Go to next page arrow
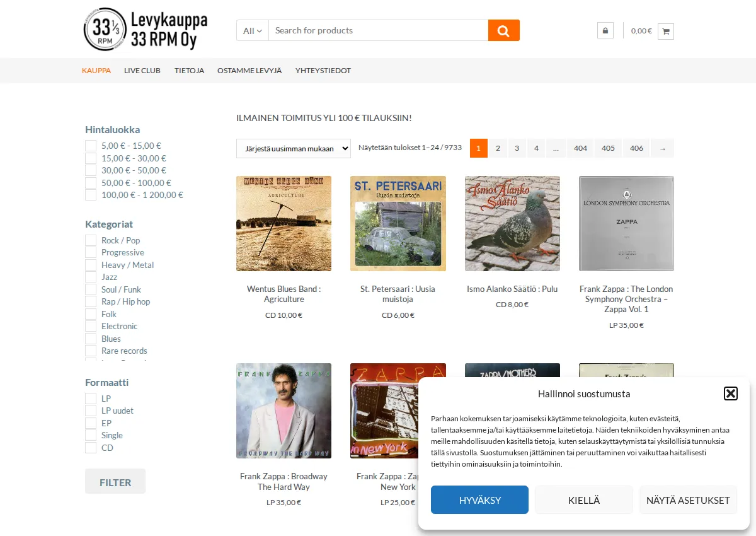756x536 pixels. point(662,148)
